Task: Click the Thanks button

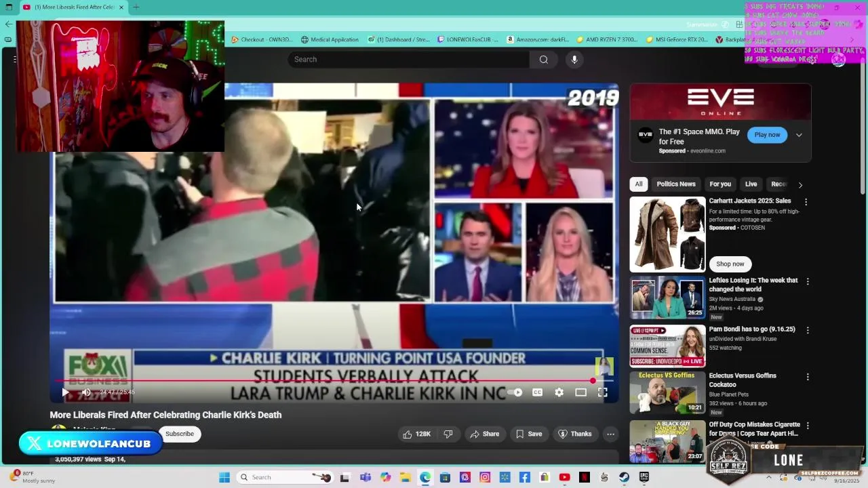Action: point(574,434)
